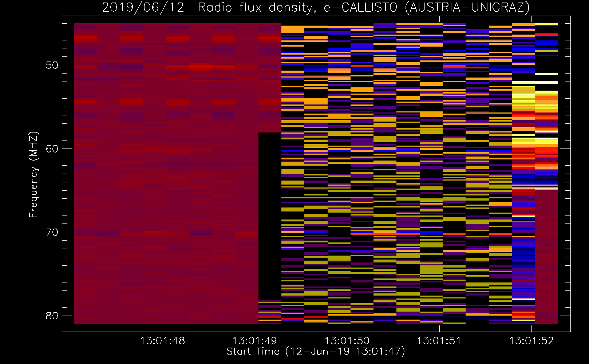
Task: Select the 50 MHz frequency tick label
Action: 52,65
